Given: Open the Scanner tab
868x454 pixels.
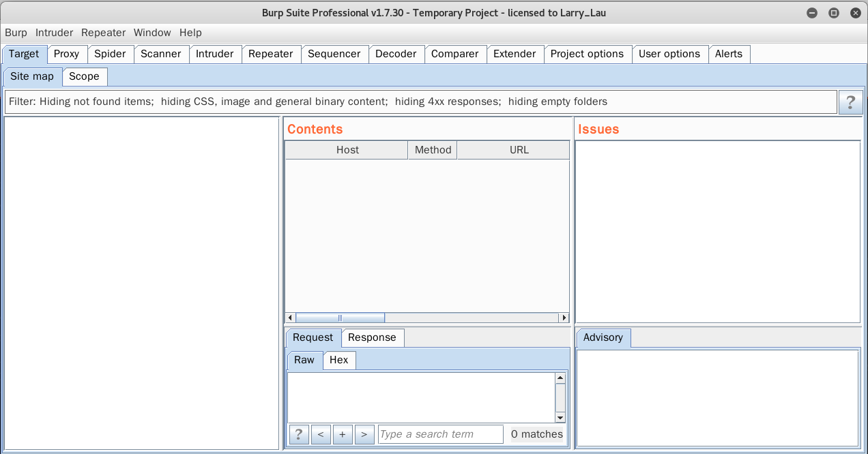Looking at the screenshot, I should click(161, 54).
